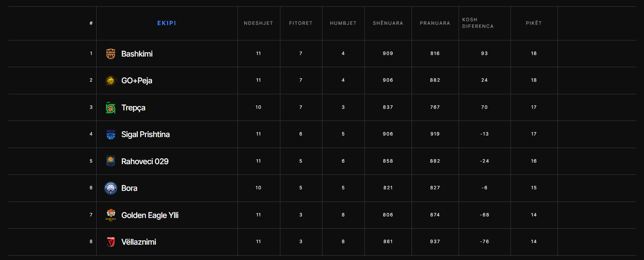The height and width of the screenshot is (260, 644).
Task: Open the Sigal Prishtina team link
Action: click(145, 134)
